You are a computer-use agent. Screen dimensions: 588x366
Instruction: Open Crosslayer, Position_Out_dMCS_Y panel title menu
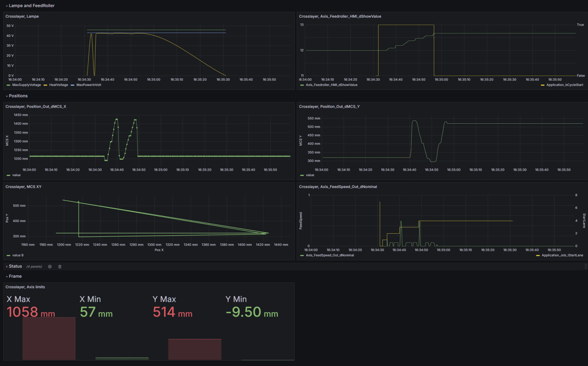[x=329, y=106]
